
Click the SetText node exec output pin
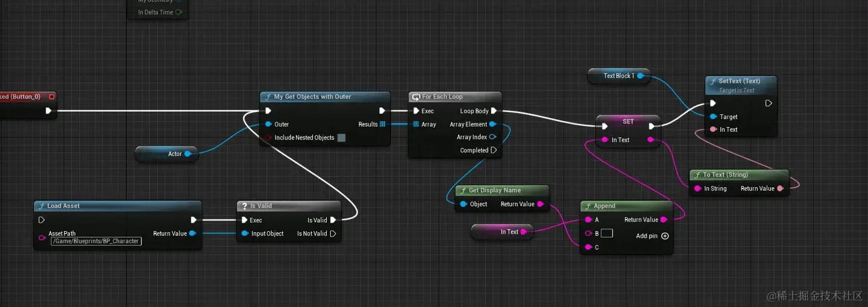[769, 104]
